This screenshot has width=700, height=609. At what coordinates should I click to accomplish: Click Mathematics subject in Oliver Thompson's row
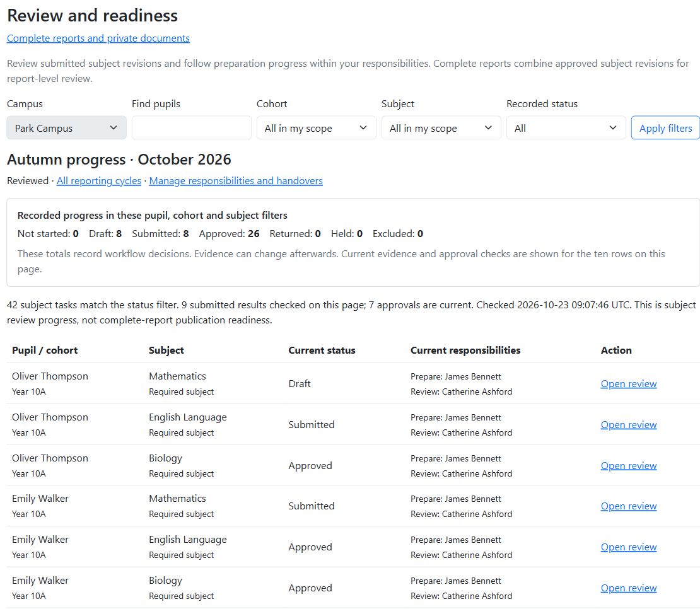[178, 376]
